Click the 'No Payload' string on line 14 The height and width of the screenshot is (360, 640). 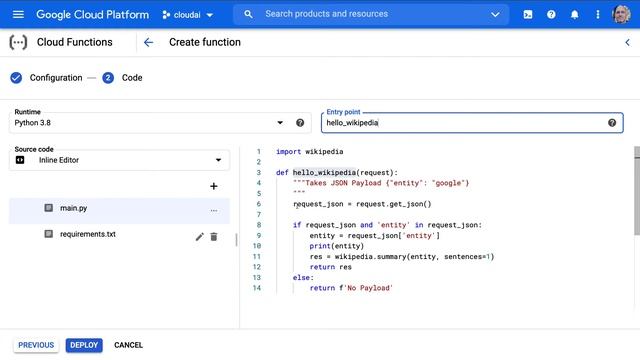pos(368,288)
